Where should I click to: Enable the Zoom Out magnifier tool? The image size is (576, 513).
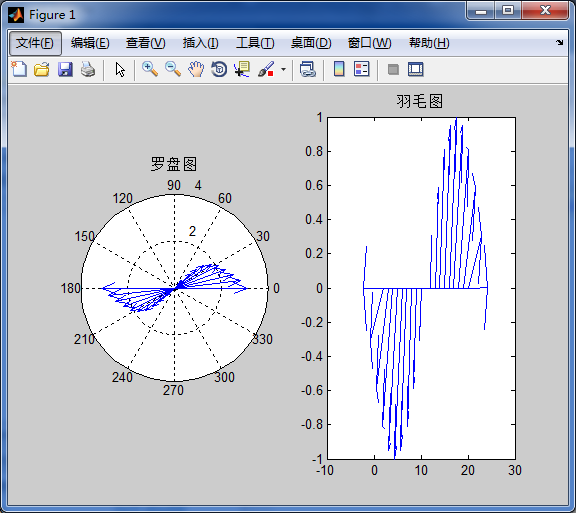173,69
